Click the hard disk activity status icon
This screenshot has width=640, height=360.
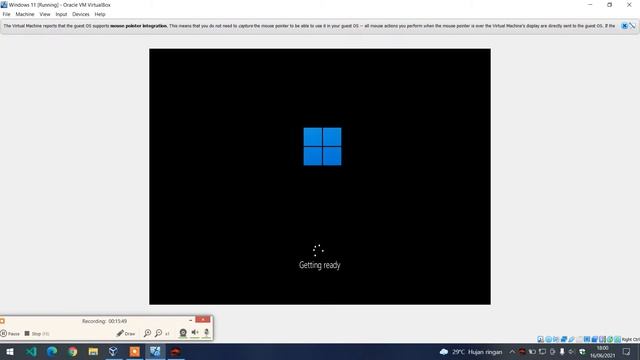click(541, 339)
